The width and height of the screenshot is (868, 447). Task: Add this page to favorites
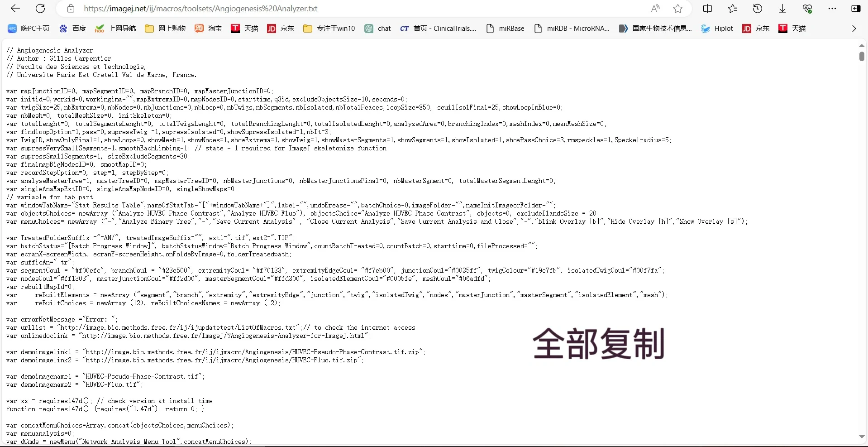tap(677, 8)
